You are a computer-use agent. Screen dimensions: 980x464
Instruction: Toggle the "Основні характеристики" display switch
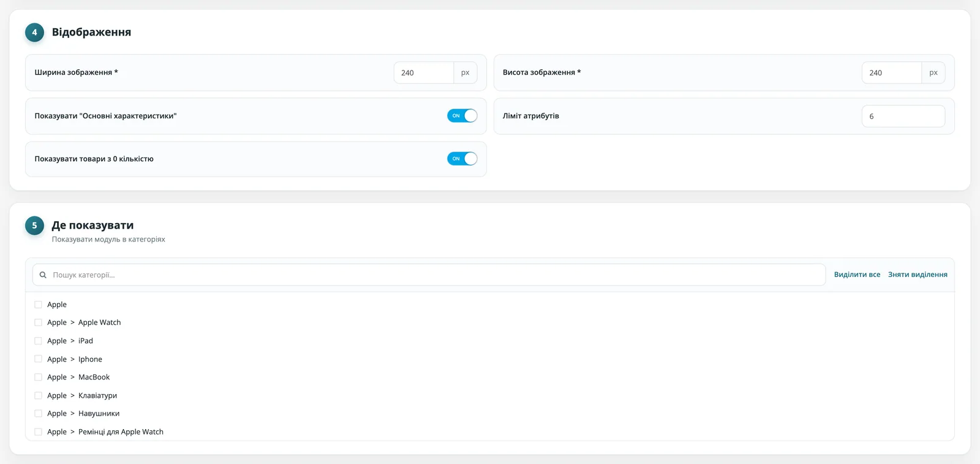point(462,116)
